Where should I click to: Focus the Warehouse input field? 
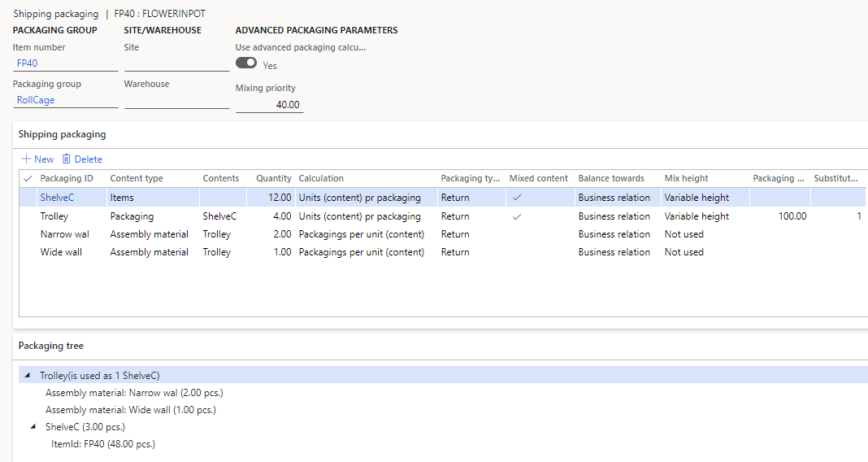176,100
